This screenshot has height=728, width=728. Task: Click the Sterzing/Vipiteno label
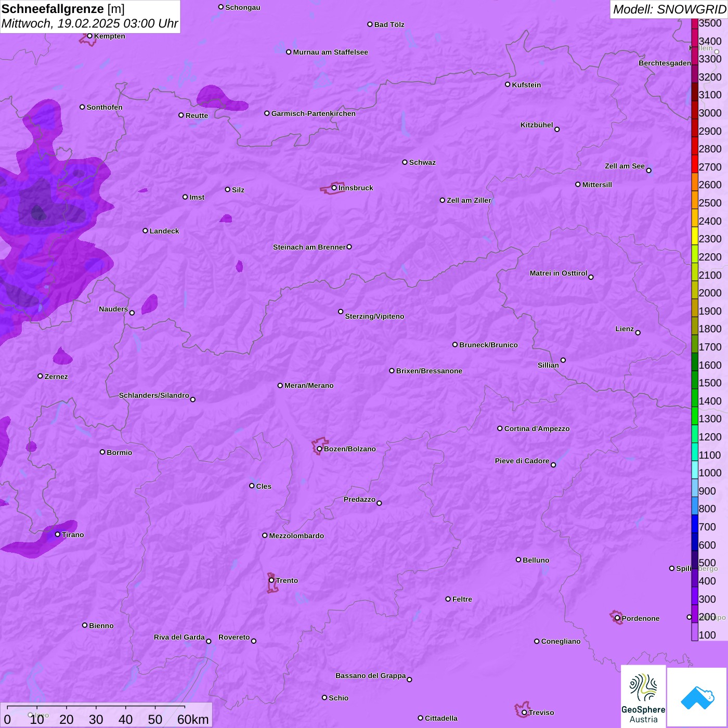(x=374, y=316)
